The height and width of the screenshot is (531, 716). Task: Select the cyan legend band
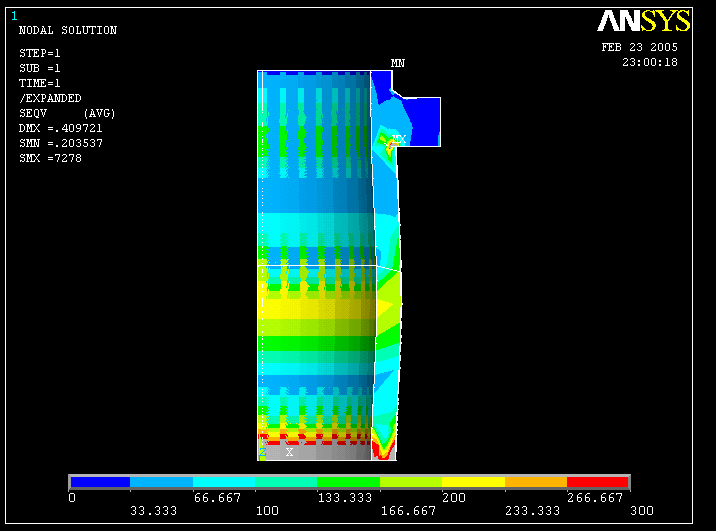coord(224,482)
